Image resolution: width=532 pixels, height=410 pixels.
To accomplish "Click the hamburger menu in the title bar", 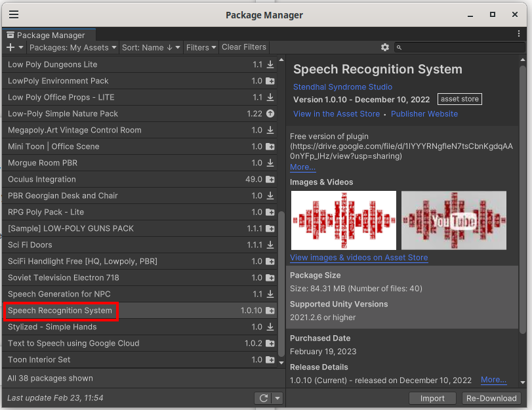I will click(13, 14).
